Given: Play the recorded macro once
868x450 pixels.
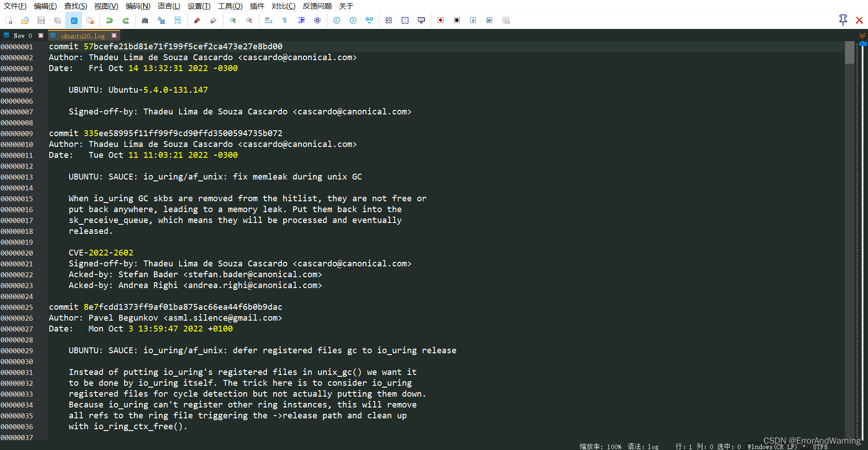Looking at the screenshot, I should 473,20.
